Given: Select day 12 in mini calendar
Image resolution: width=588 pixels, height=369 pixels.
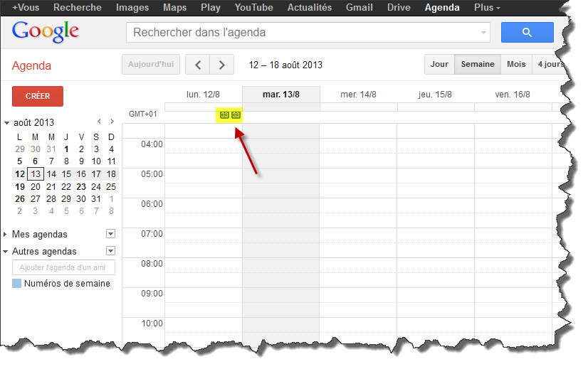Looking at the screenshot, I should (20, 174).
